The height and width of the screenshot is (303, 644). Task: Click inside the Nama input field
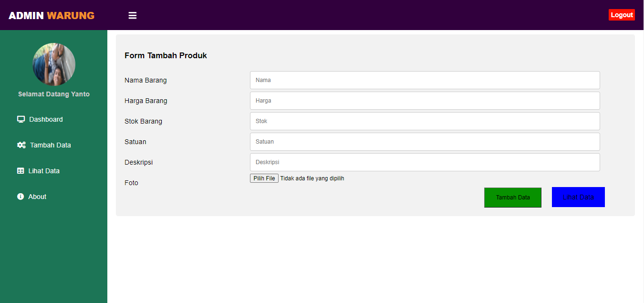click(425, 80)
